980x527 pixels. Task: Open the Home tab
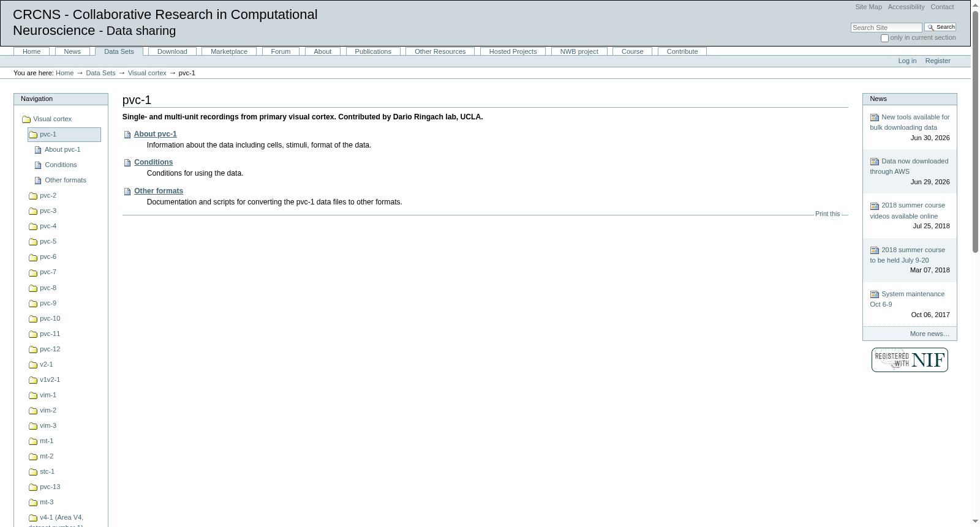[x=32, y=51]
